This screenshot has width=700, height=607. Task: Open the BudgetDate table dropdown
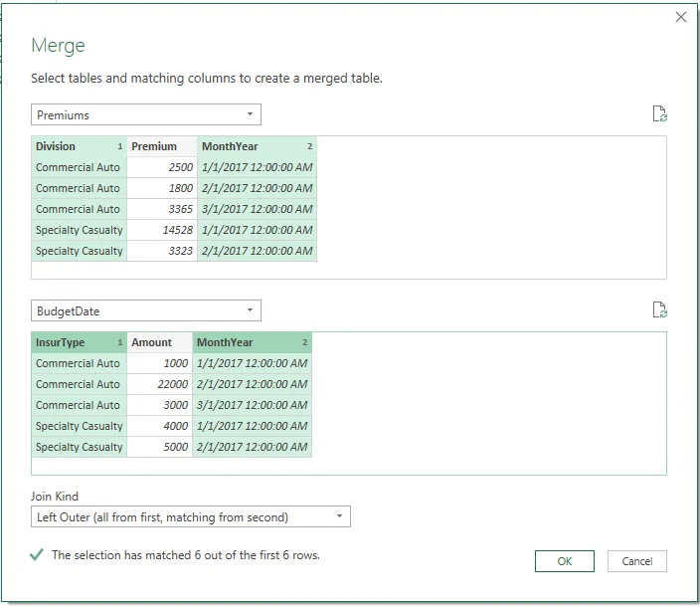(146, 310)
